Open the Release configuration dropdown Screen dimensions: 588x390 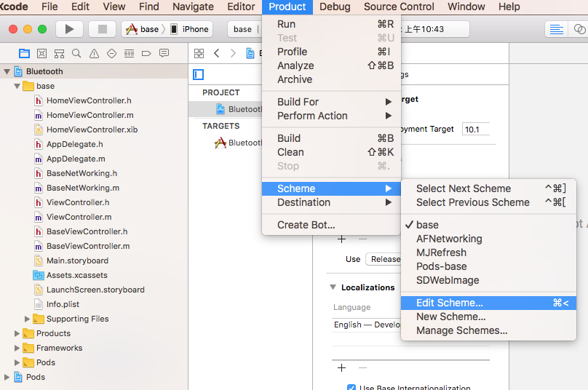(x=384, y=259)
